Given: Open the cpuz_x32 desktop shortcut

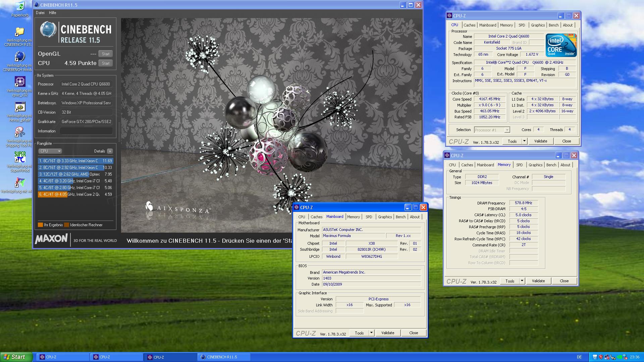Looking at the screenshot, I should click(x=20, y=82).
